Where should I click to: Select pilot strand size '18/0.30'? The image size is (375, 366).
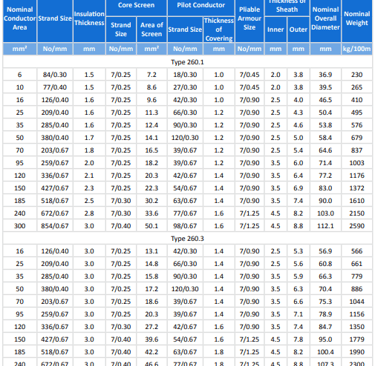point(185,75)
